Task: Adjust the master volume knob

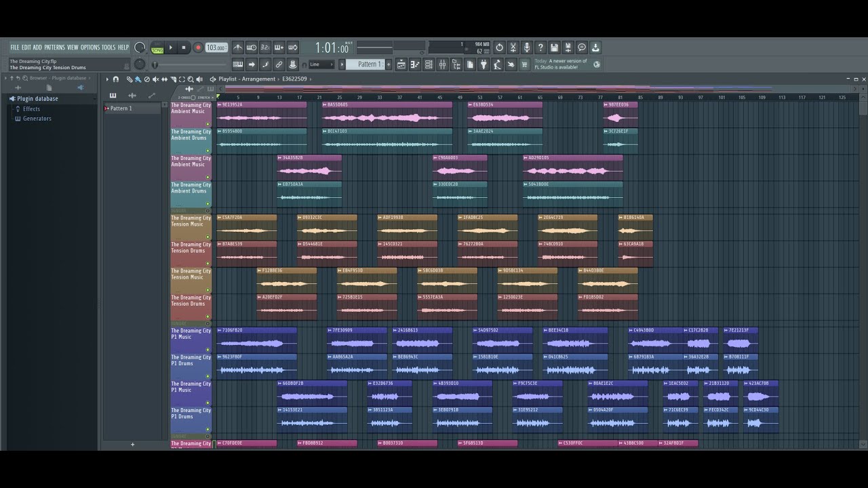Action: pos(140,47)
